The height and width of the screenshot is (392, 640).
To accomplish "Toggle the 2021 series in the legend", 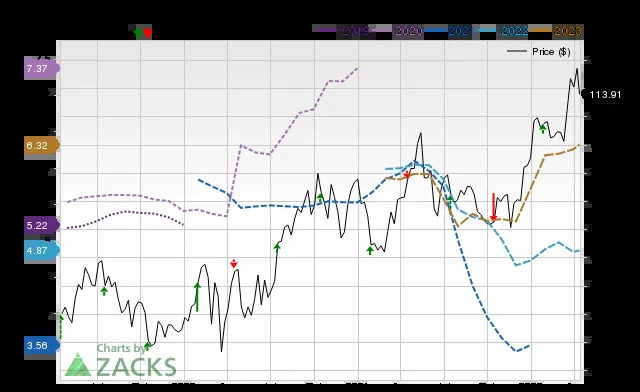I will coord(449,31).
